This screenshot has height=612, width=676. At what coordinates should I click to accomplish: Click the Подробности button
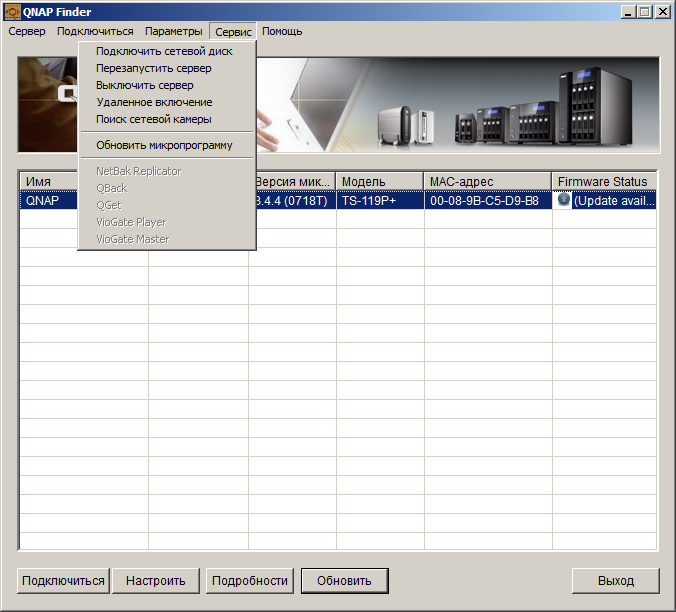250,581
